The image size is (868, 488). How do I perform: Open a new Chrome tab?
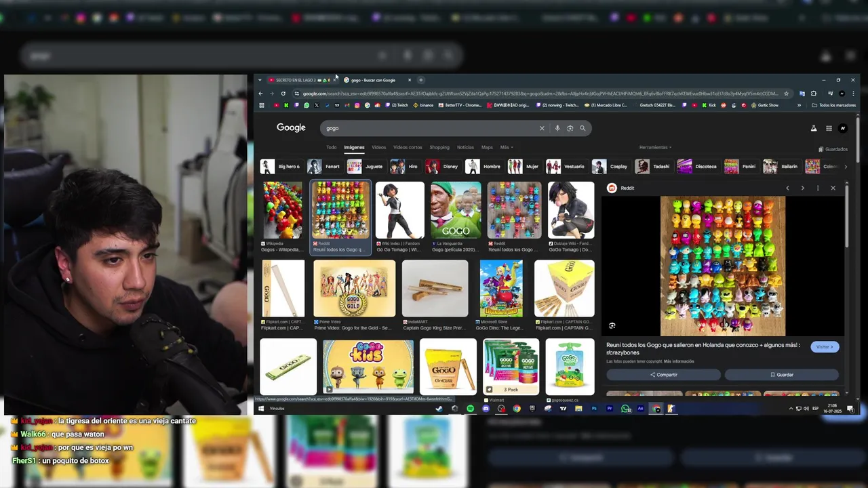[x=420, y=80]
